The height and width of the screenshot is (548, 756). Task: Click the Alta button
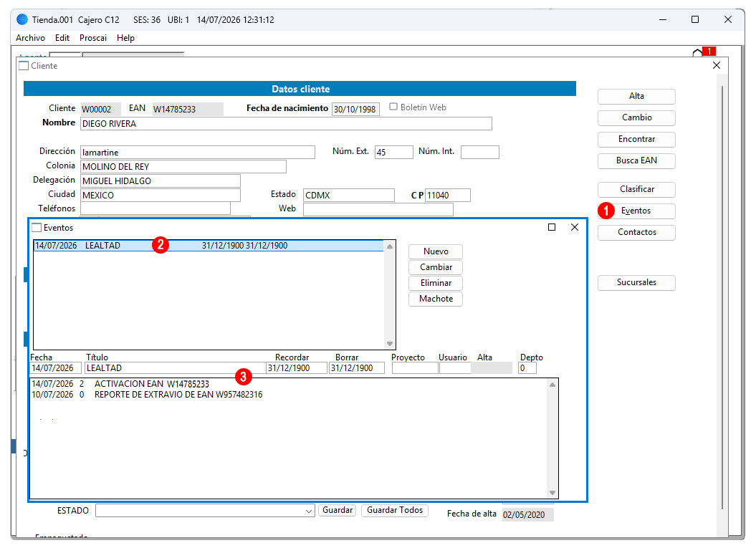click(636, 96)
